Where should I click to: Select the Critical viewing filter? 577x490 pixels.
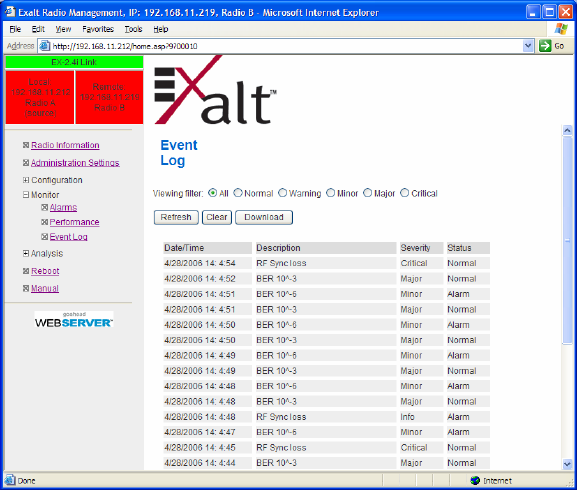(404, 193)
